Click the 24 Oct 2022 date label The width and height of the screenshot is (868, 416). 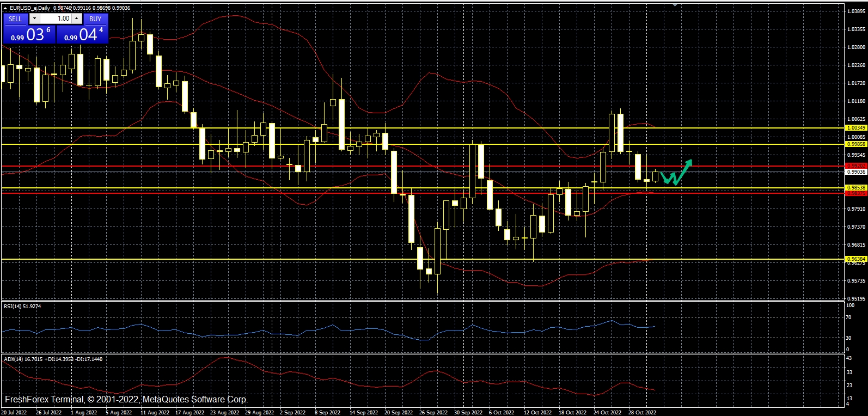(607, 412)
